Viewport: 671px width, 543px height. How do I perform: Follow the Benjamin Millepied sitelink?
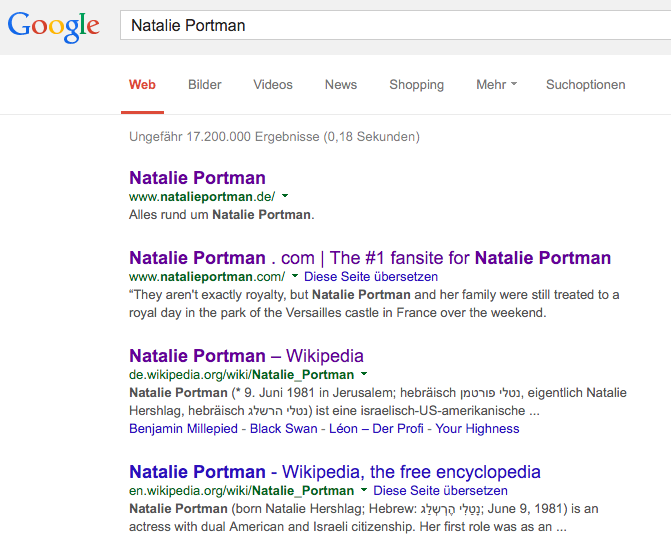tap(183, 429)
